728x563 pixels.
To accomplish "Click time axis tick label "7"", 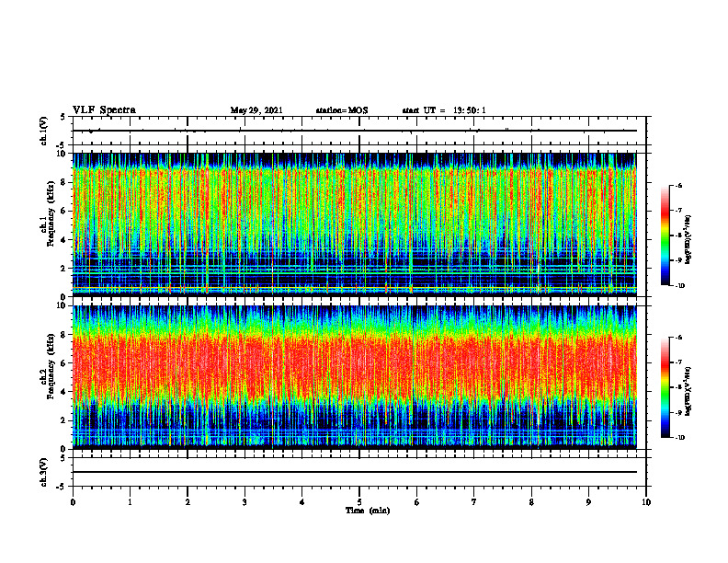I will (474, 502).
